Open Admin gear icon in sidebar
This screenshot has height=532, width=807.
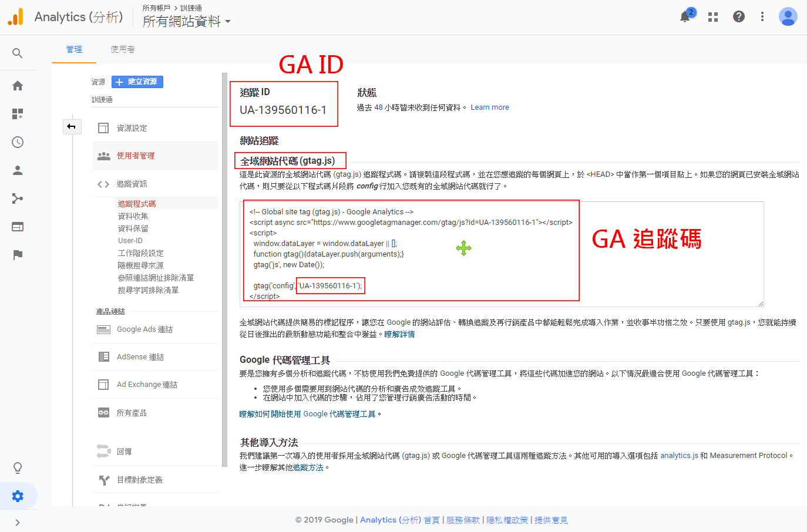point(18,496)
